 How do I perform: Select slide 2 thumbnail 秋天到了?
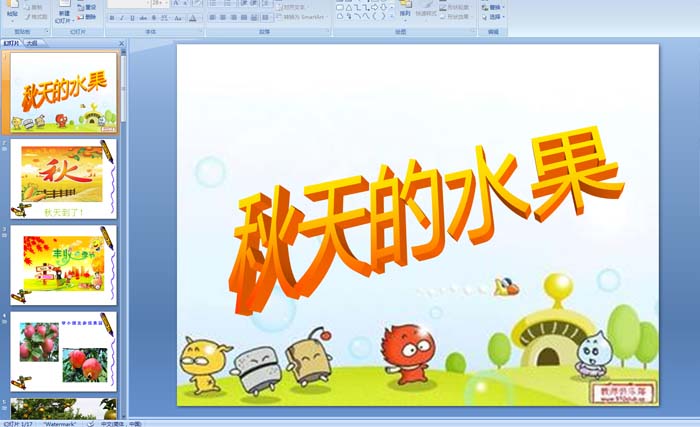pyautogui.click(x=64, y=179)
